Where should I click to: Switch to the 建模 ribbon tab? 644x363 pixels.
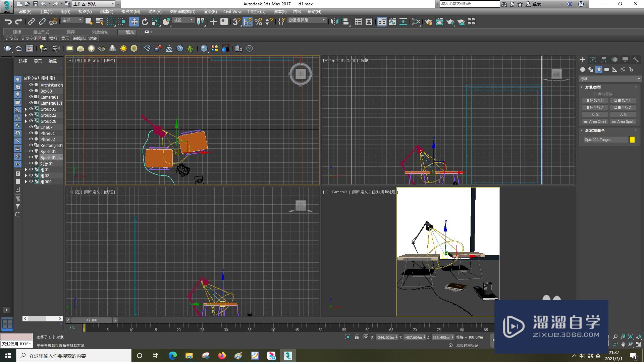coord(17,32)
